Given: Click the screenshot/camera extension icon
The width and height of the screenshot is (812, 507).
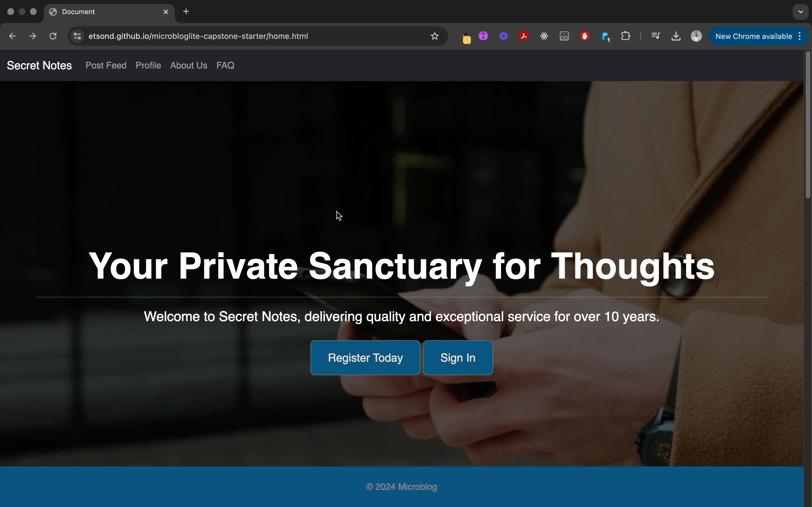Looking at the screenshot, I should (564, 36).
